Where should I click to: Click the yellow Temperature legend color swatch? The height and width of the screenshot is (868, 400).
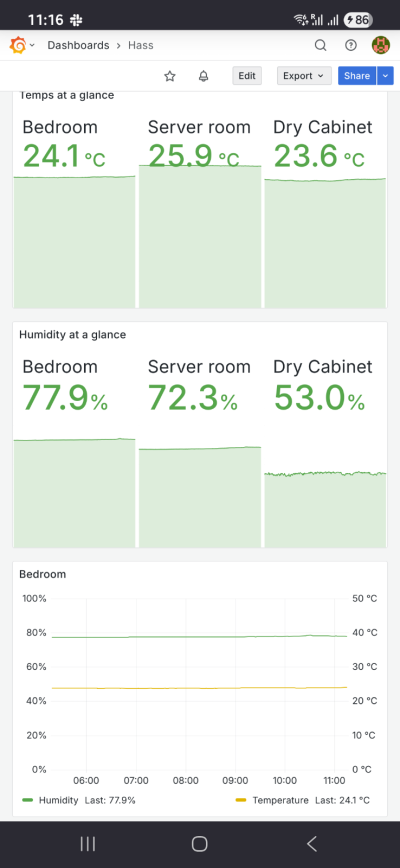point(240,800)
